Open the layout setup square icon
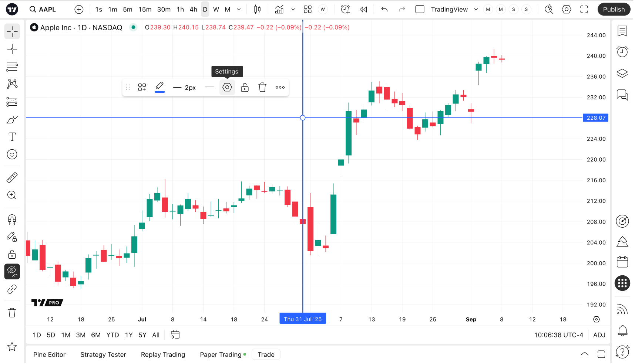 420,10
